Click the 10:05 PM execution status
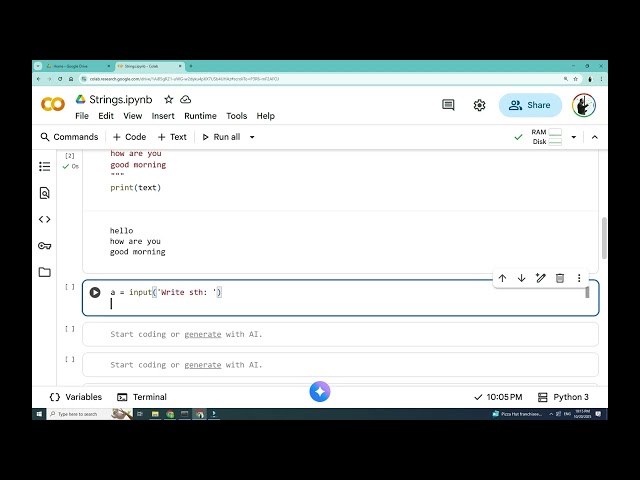 pyautogui.click(x=498, y=397)
